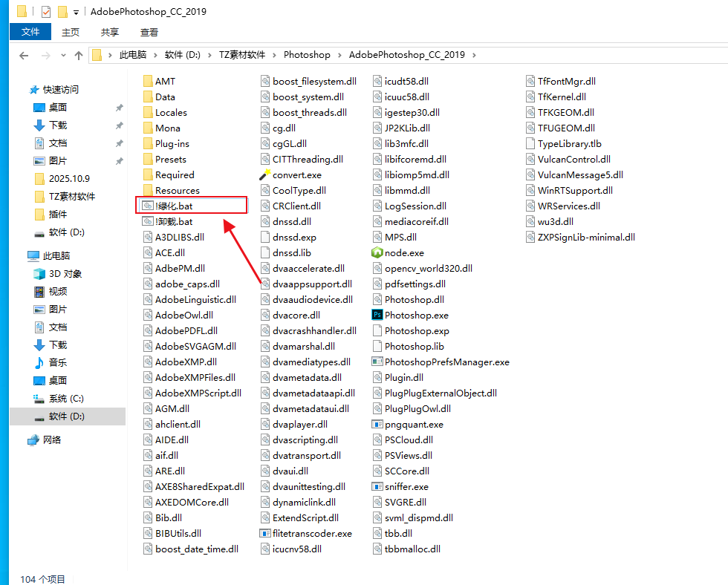Viewport: 728px width, 585px height.
Task: Open the Photoshop.exe application icon
Action: pyautogui.click(x=377, y=315)
